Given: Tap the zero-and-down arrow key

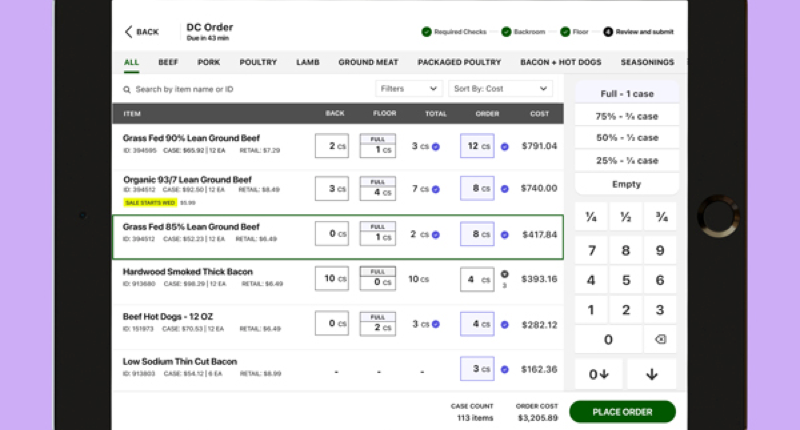Looking at the screenshot, I should coord(599,374).
